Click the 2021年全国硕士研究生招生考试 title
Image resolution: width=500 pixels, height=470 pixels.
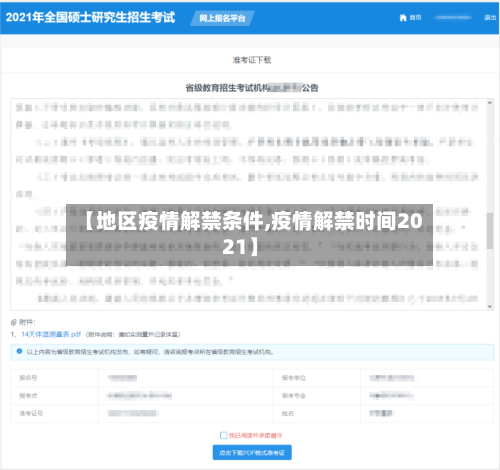(90, 17)
